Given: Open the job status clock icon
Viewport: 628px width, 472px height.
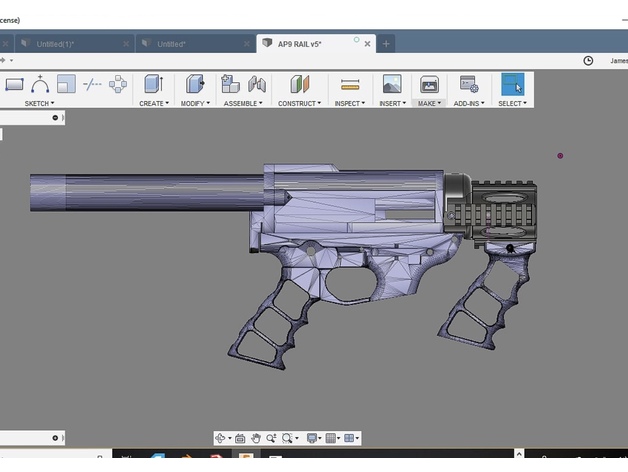Looking at the screenshot, I should click(588, 61).
